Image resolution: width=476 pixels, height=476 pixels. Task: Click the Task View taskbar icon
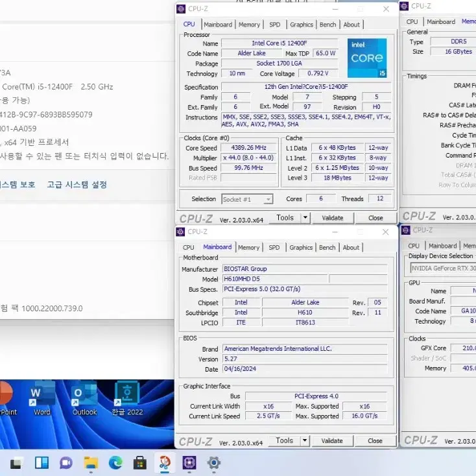[x=16, y=462]
